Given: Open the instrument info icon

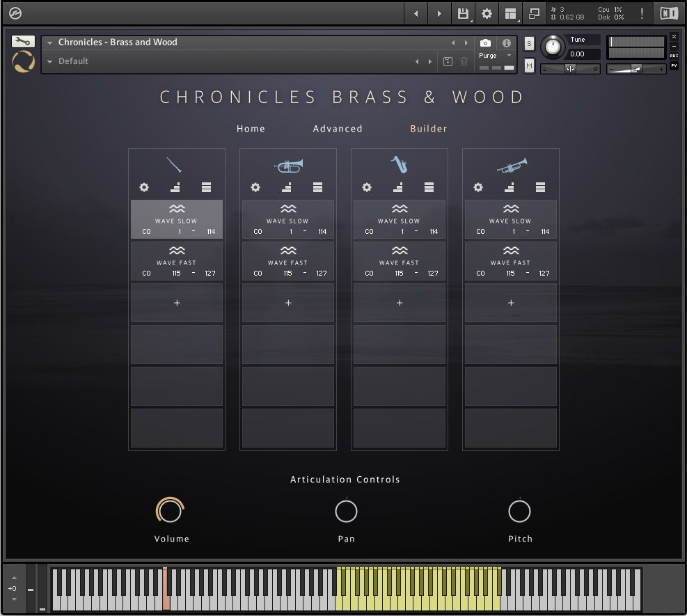Looking at the screenshot, I should [507, 43].
